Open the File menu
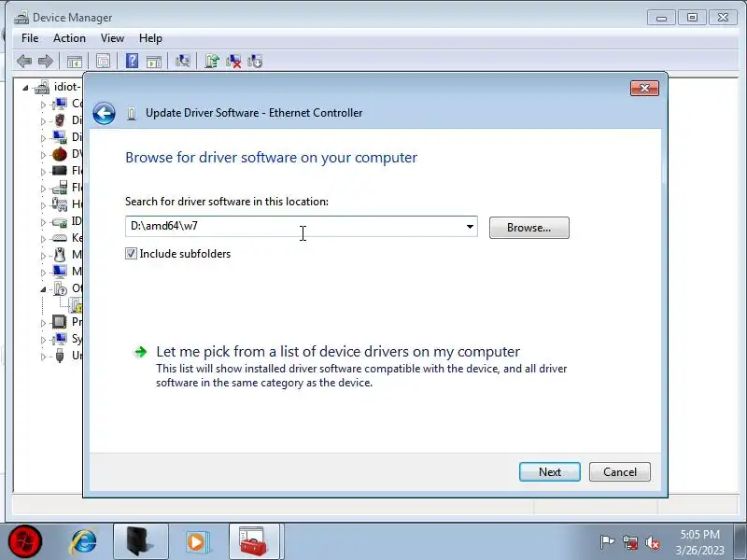Screen dimensions: 747x560 30,38
